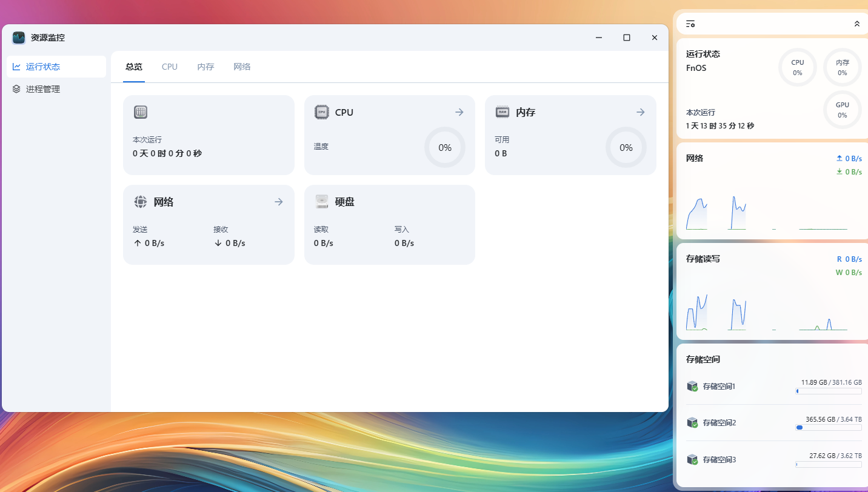
Task: Click the 存储空间1 volume icon
Action: 692,387
